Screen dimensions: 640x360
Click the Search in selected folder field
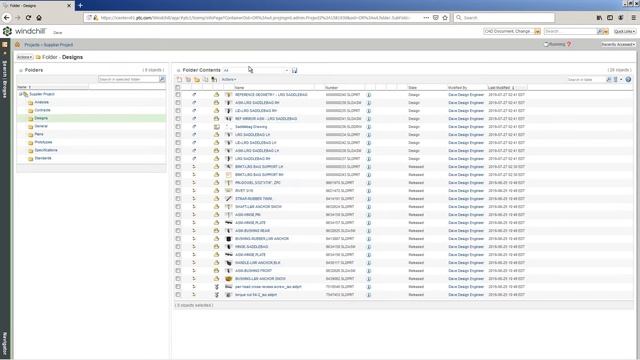(129, 79)
